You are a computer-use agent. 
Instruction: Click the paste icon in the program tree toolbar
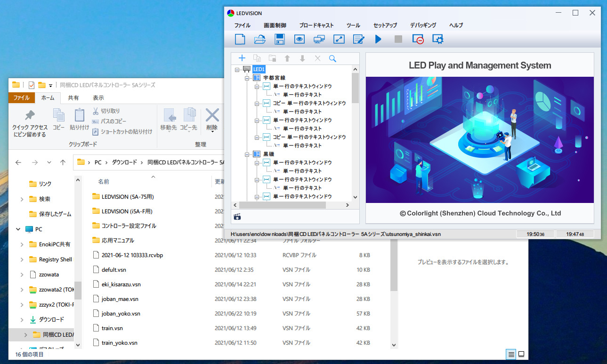272,58
